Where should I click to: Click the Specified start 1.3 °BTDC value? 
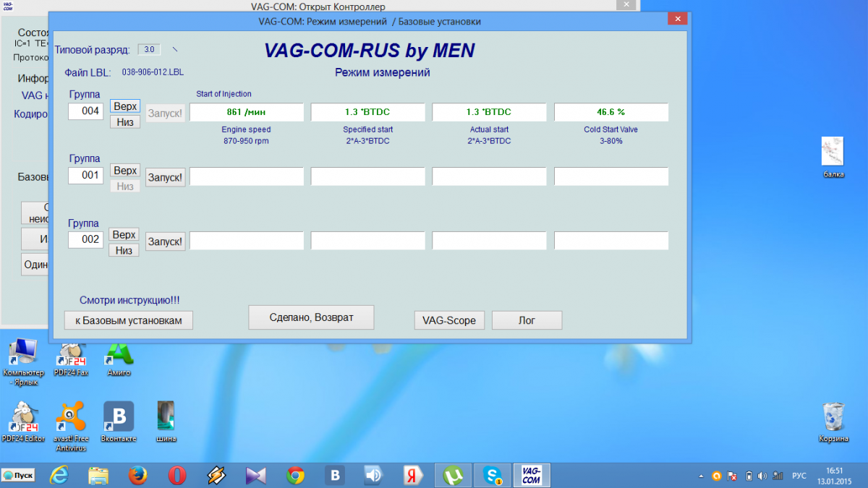click(x=367, y=112)
